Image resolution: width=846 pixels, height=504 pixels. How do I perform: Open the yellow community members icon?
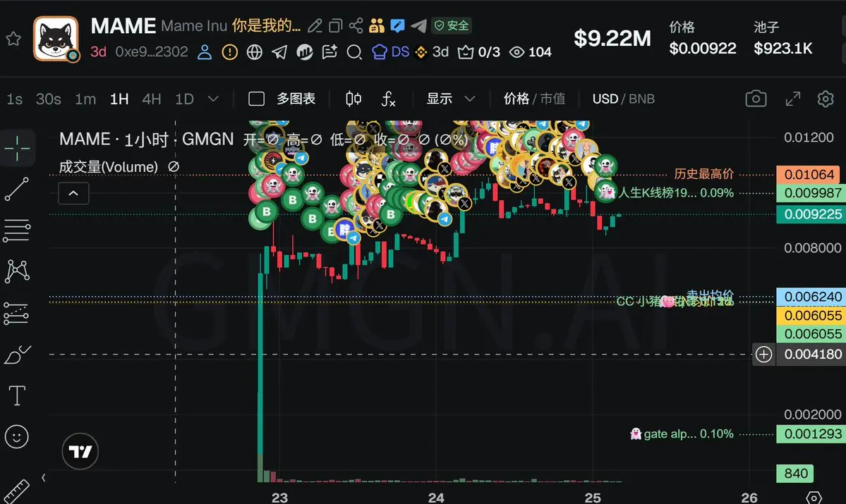pos(377,25)
